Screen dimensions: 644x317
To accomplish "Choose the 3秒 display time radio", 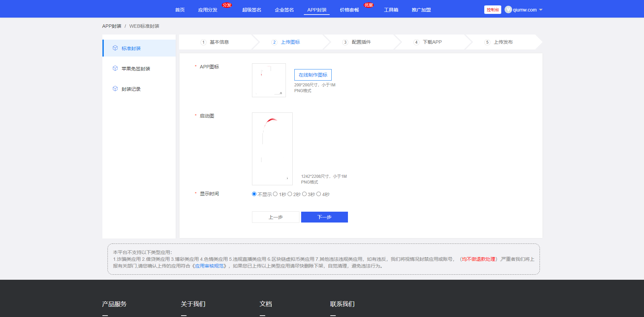I will (x=304, y=194).
